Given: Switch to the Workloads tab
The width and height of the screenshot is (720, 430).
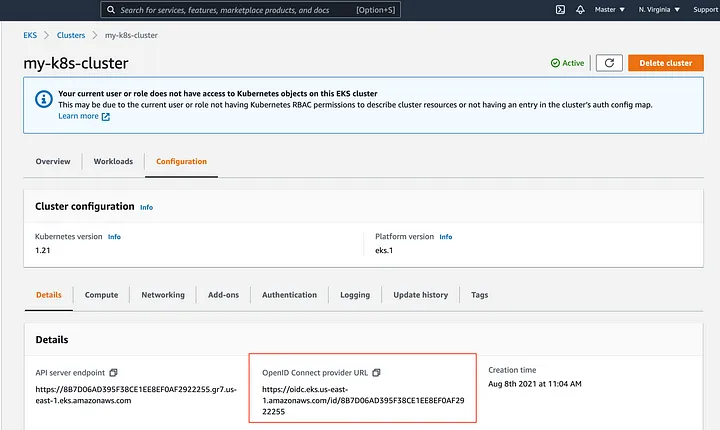Looking at the screenshot, I should tap(113, 161).
